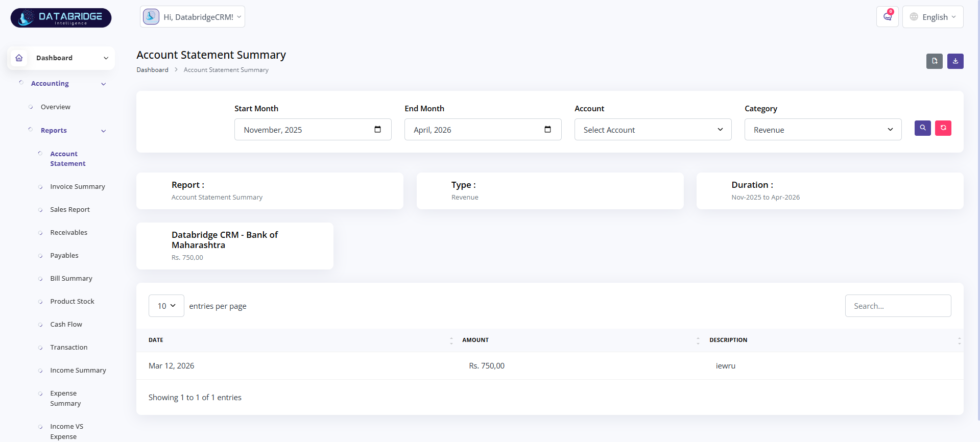Open Receivables report
The width and height of the screenshot is (980, 442).
69,232
